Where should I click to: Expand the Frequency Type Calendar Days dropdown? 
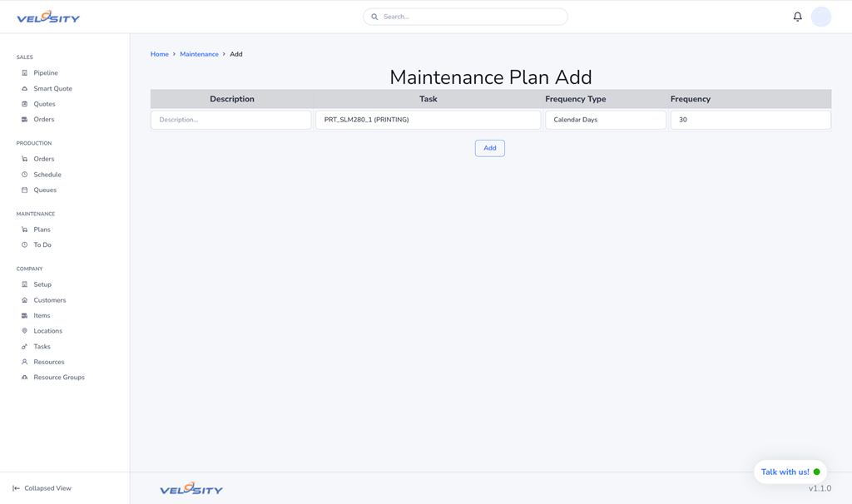coord(605,120)
